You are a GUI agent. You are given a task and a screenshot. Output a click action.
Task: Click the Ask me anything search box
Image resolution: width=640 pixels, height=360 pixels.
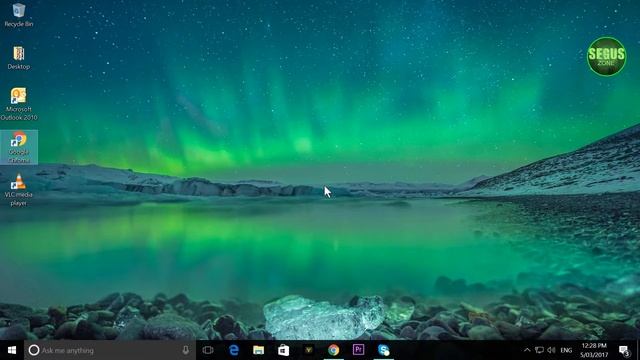click(x=110, y=350)
